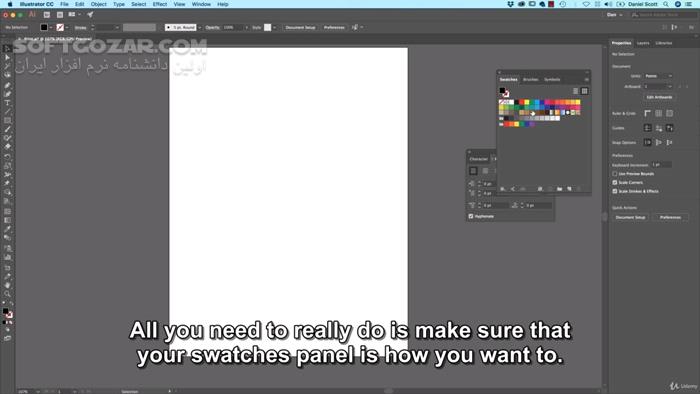The width and height of the screenshot is (700, 394).
Task: Select the Selection tool (black arrow)
Action: click(7, 49)
